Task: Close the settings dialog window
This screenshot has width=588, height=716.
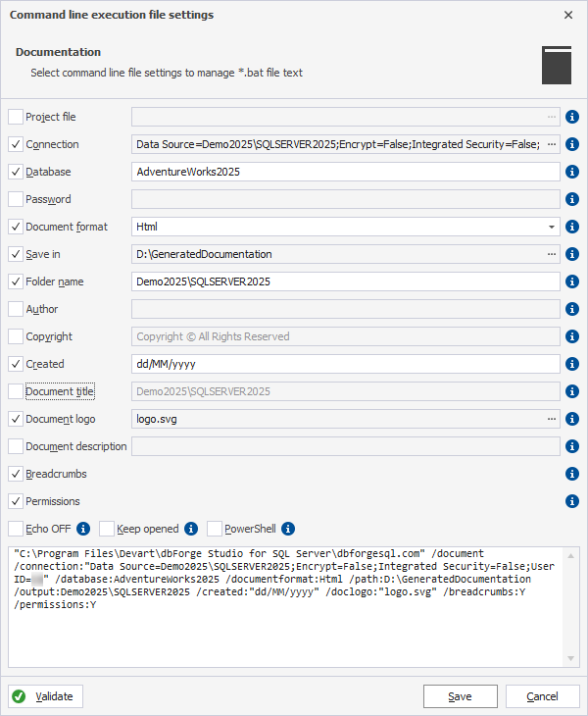Action: coord(568,15)
